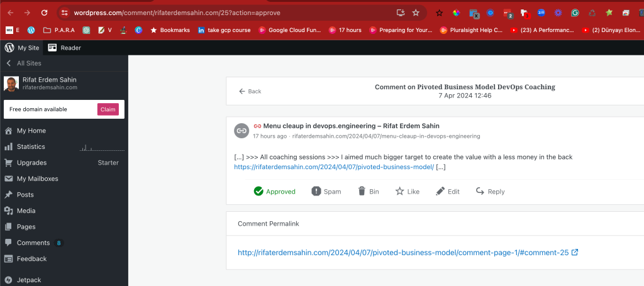Reload the page
The height and width of the screenshot is (286, 644).
45,13
